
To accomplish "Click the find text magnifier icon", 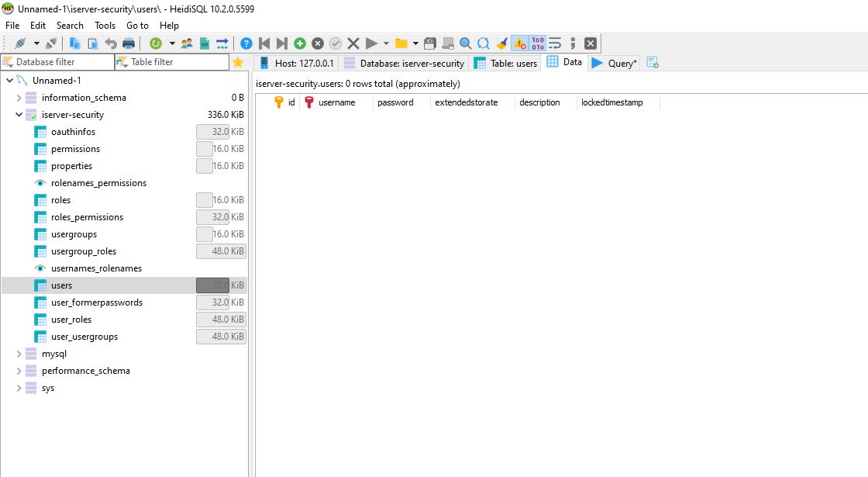I will [466, 43].
